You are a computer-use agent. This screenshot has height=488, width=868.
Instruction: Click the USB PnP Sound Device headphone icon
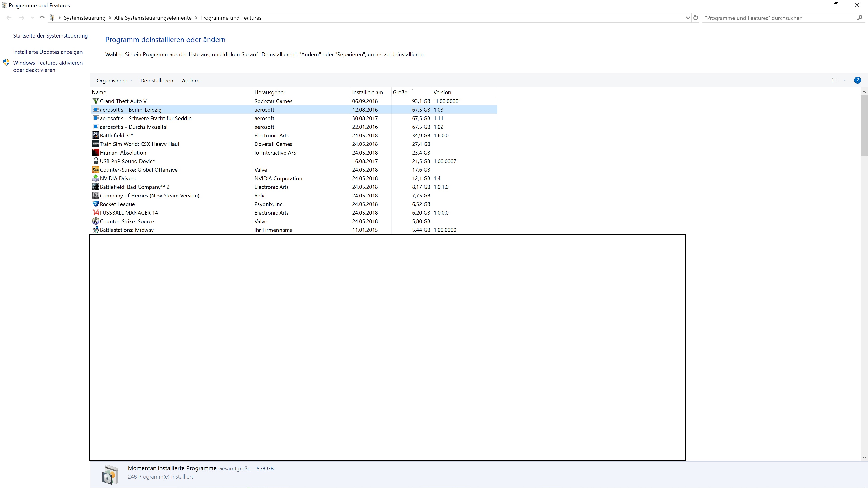96,161
